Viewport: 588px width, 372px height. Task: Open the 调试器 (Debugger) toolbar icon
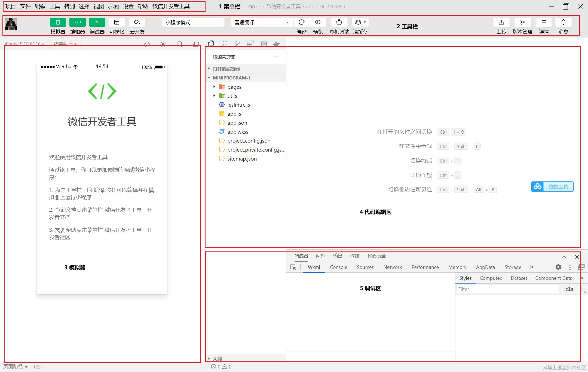tap(97, 22)
